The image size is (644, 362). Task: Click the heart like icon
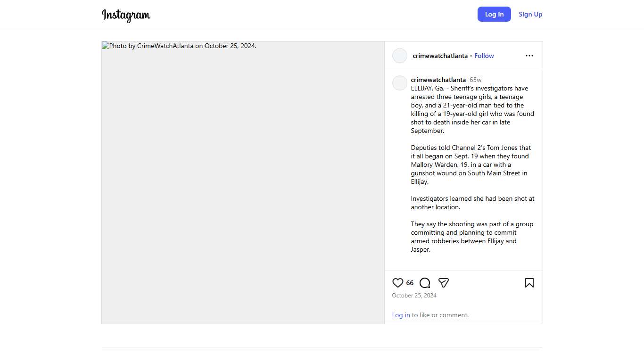coord(398,283)
